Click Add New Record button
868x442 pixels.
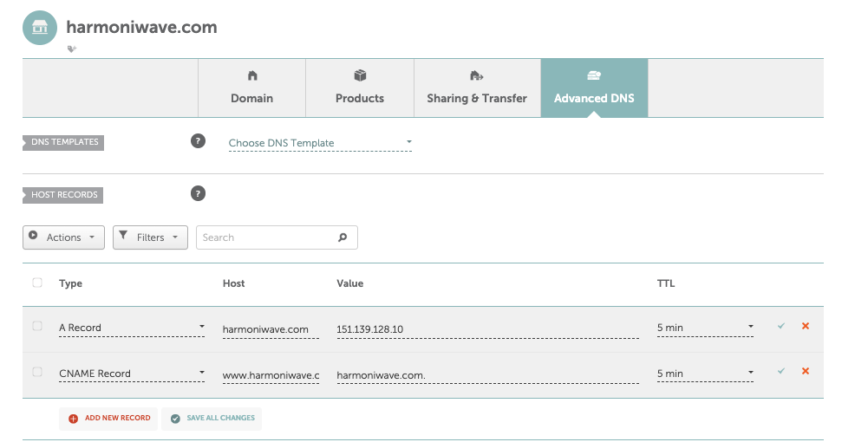pos(108,419)
